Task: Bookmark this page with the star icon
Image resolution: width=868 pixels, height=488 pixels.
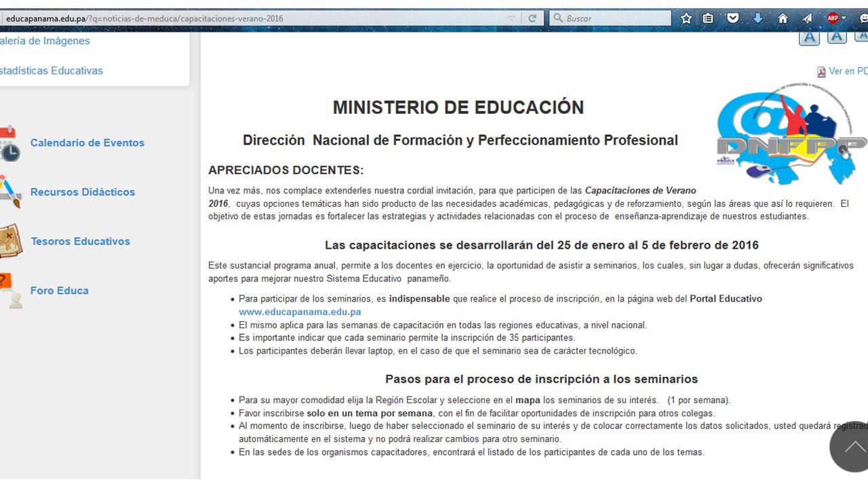Action: [x=686, y=18]
